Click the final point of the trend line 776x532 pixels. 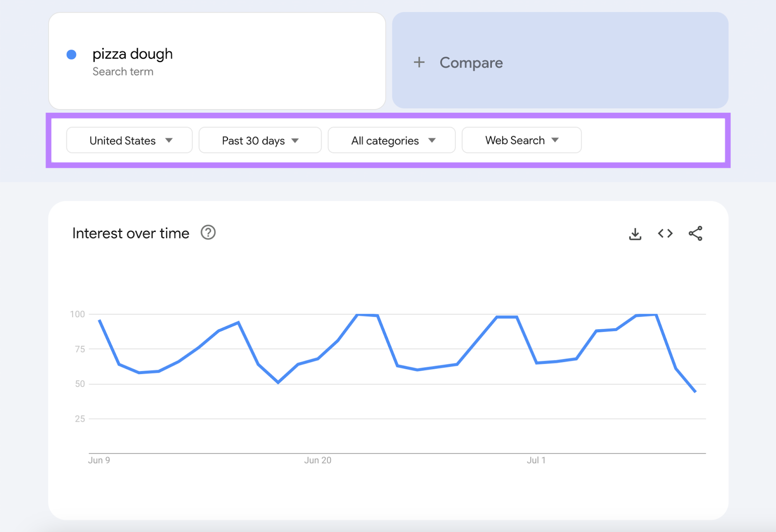tap(695, 391)
